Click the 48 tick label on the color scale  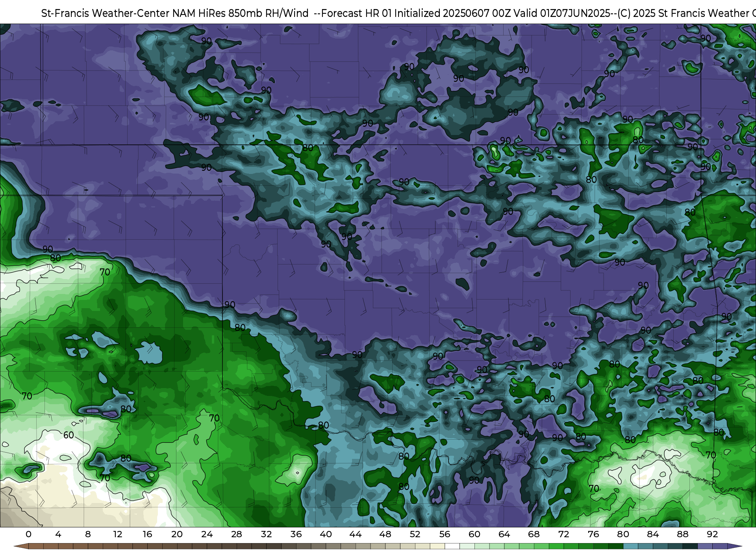point(385,534)
